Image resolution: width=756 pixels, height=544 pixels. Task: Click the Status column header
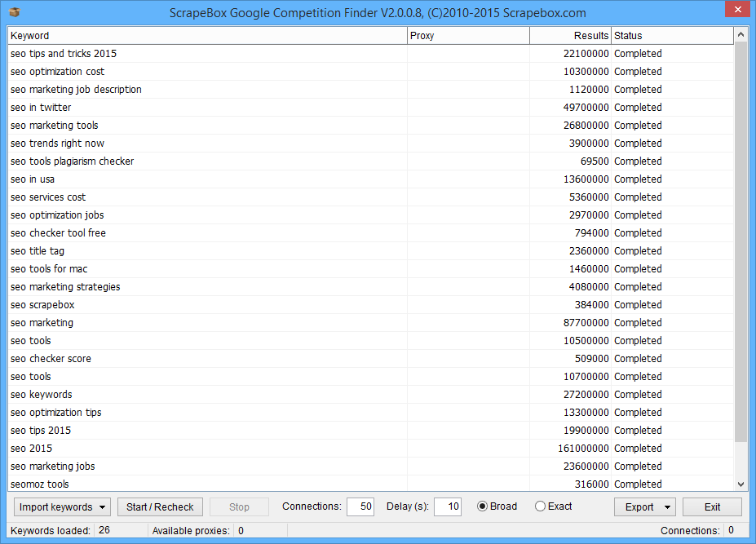671,36
